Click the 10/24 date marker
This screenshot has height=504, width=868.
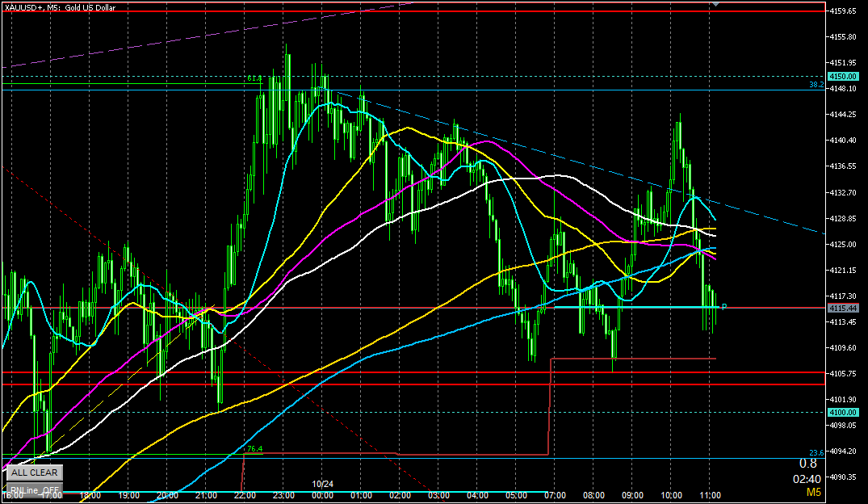[x=323, y=484]
